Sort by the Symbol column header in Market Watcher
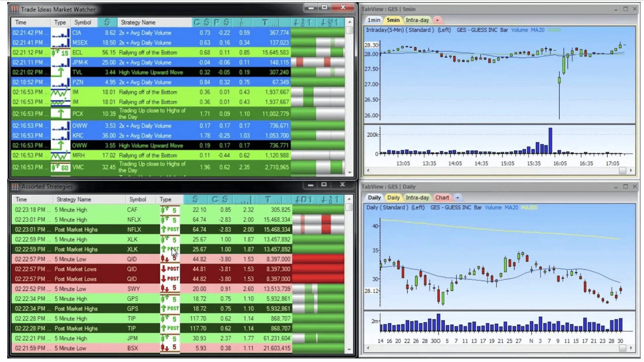 tap(83, 22)
